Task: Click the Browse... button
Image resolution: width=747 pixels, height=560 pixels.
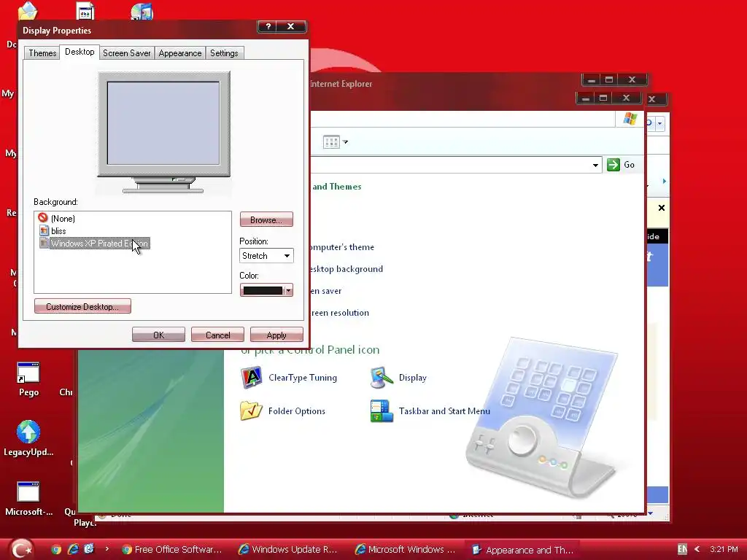Action: (266, 220)
